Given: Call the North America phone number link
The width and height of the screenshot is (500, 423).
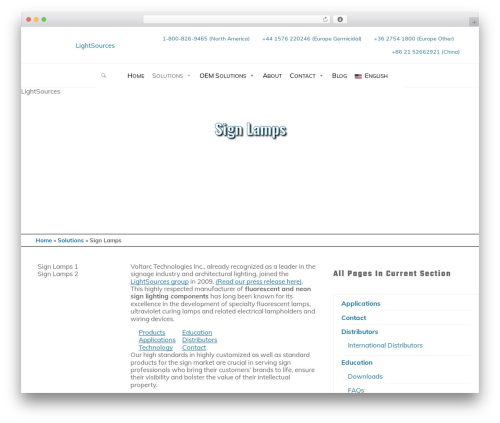Looking at the screenshot, I should (x=206, y=39).
